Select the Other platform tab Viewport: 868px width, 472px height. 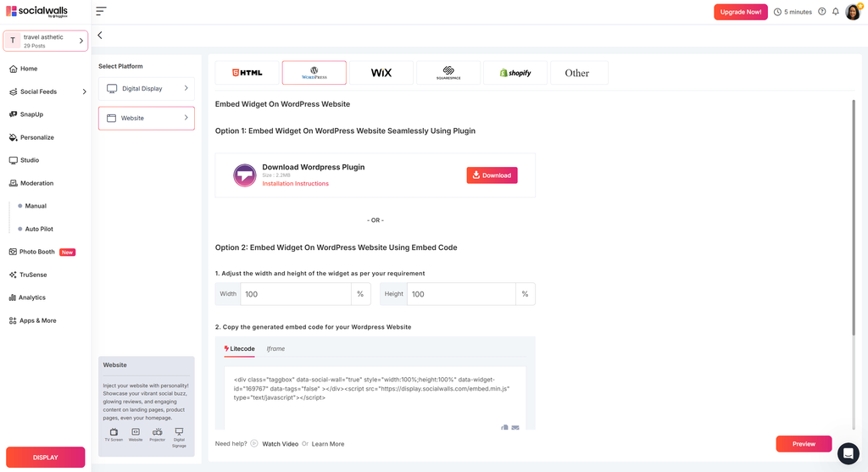[x=579, y=73]
